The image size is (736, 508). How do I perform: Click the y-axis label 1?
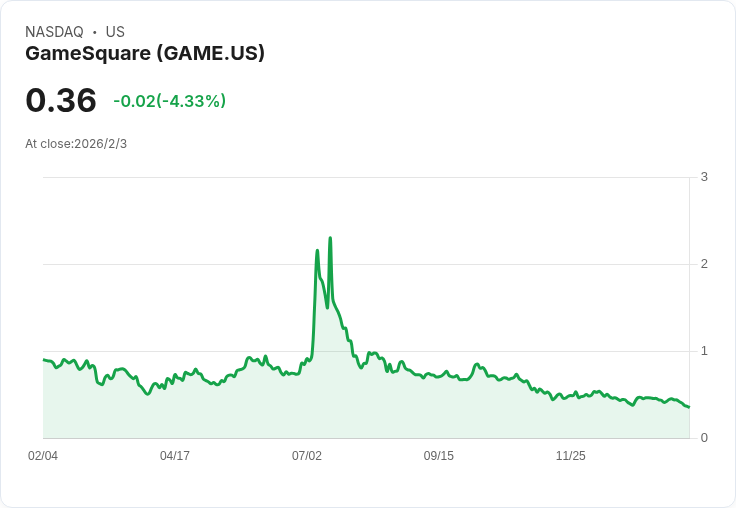click(x=704, y=351)
